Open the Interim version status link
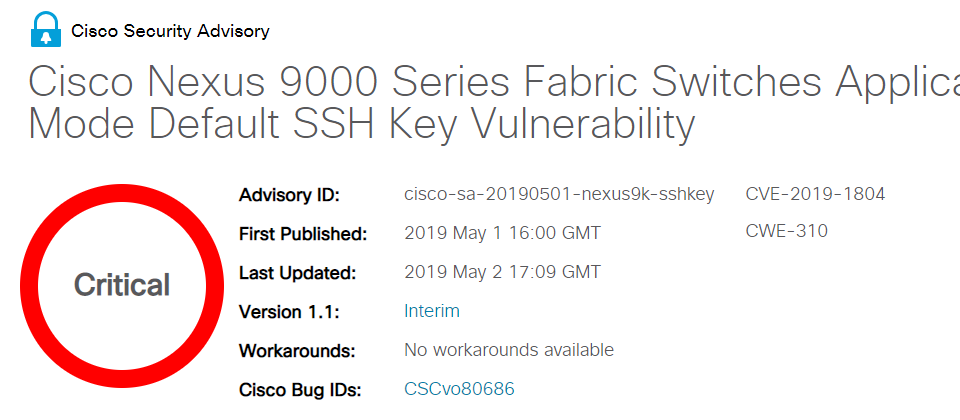The height and width of the screenshot is (420, 960). click(432, 311)
